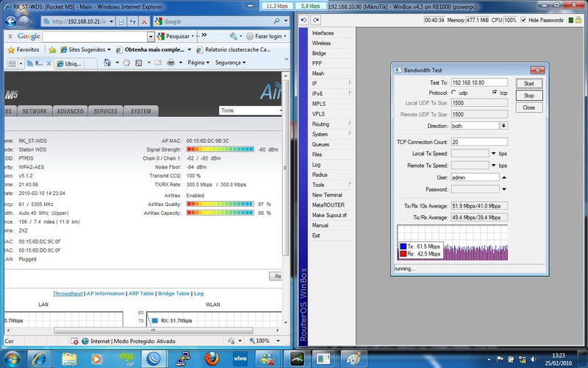Open Wireless in the WinBox menu
The height and width of the screenshot is (368, 588).
click(x=321, y=43)
